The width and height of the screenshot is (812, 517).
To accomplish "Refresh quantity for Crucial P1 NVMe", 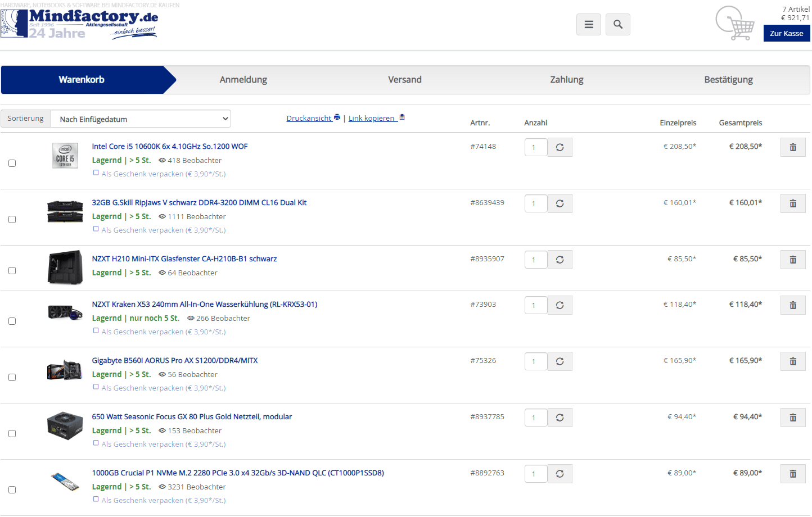I will coord(560,474).
